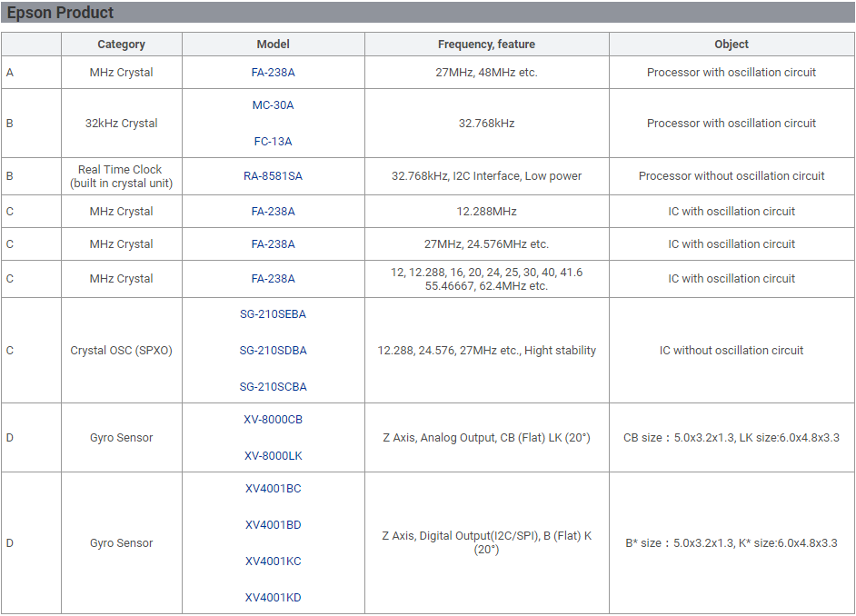Select 'MHz Crystal' cell in the 12.288MHz row
This screenshot has width=856, height=616.
pyautogui.click(x=121, y=211)
